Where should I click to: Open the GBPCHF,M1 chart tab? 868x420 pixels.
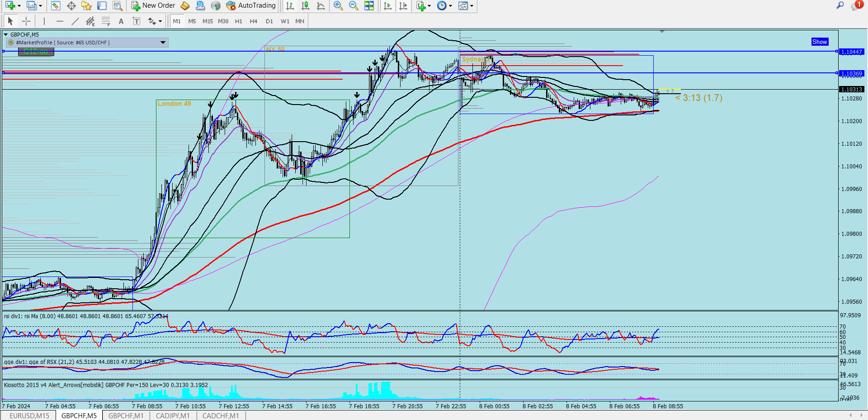(x=126, y=415)
